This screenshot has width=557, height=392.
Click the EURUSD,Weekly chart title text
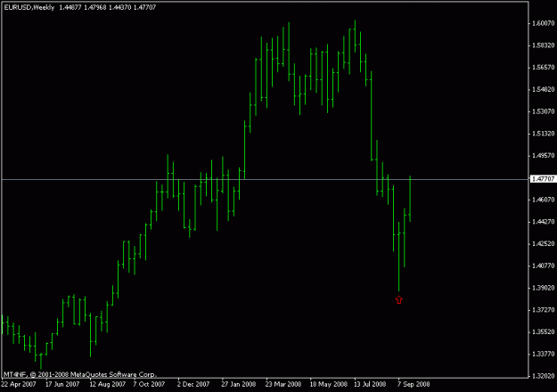(x=29, y=7)
